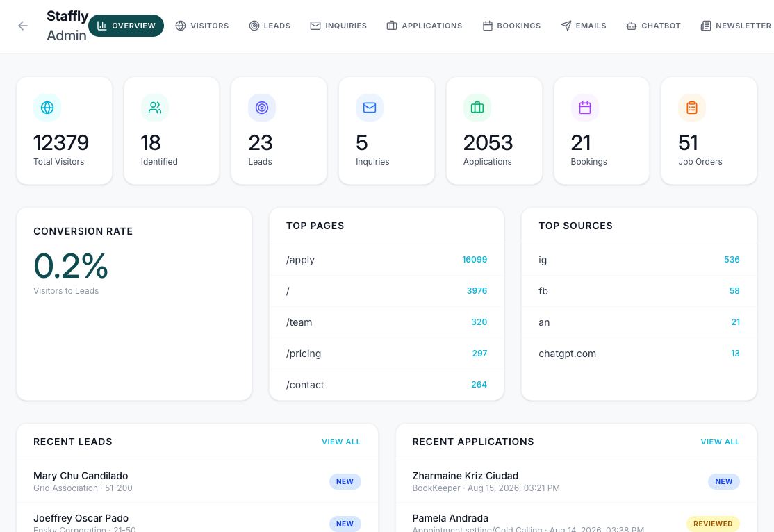
Task: Click the 3976 count for root page
Action: [x=477, y=291]
